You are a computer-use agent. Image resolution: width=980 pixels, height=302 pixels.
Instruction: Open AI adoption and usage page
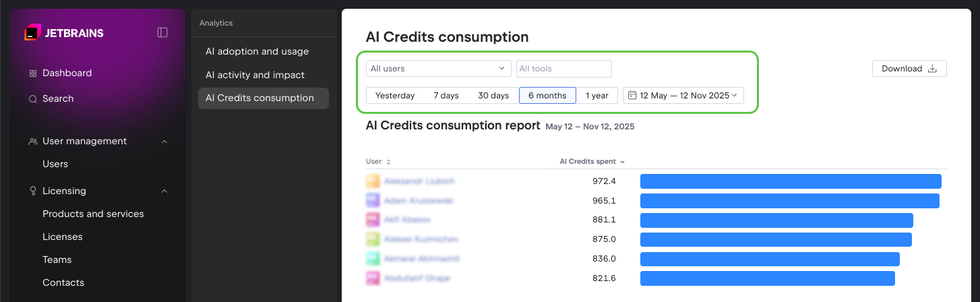pyautogui.click(x=257, y=52)
